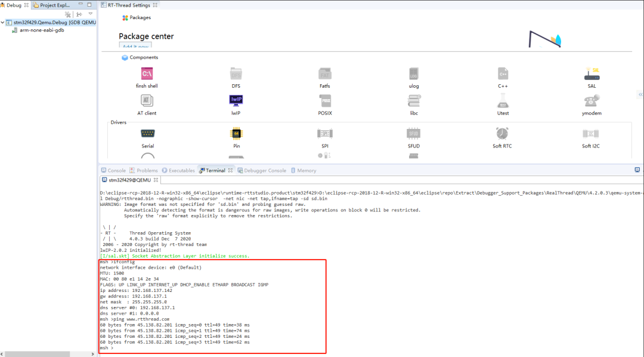Switch to the Project Explorer tab
The height and width of the screenshot is (357, 644).
click(x=51, y=5)
